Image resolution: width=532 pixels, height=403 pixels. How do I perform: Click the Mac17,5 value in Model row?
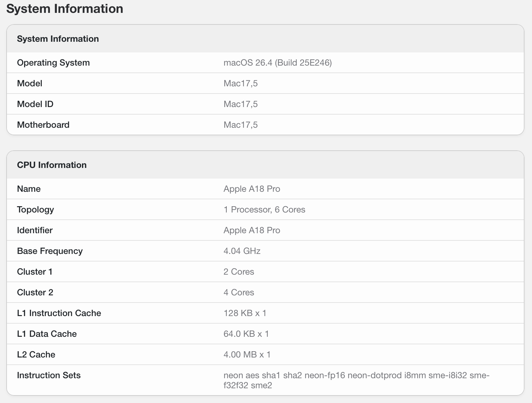point(240,83)
